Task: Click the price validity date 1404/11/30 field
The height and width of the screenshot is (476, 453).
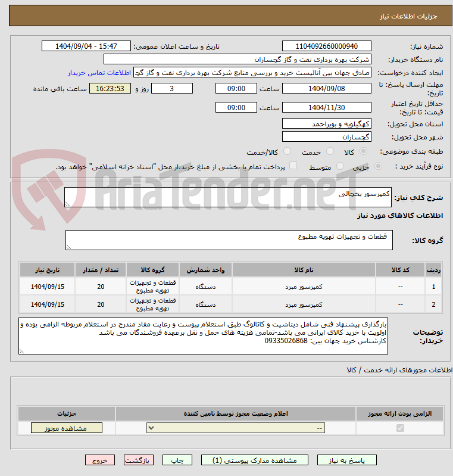Action: pos(326,107)
